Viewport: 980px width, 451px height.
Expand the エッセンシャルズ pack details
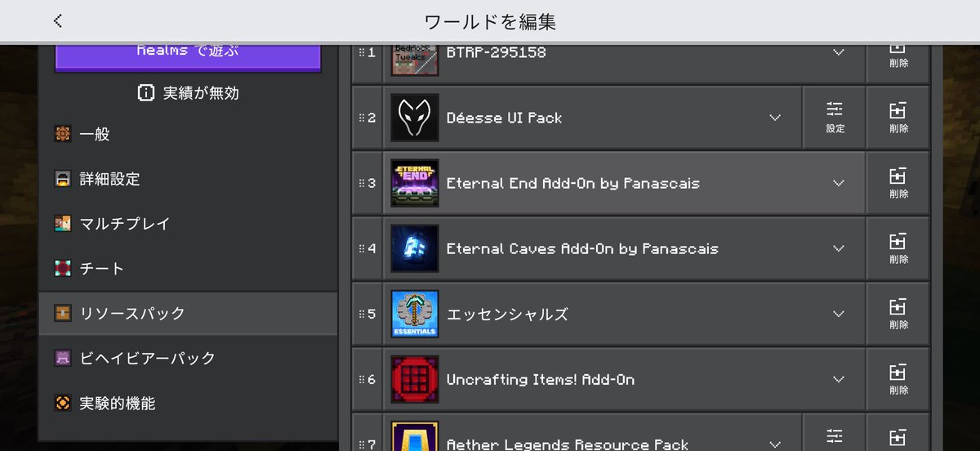pos(839,314)
